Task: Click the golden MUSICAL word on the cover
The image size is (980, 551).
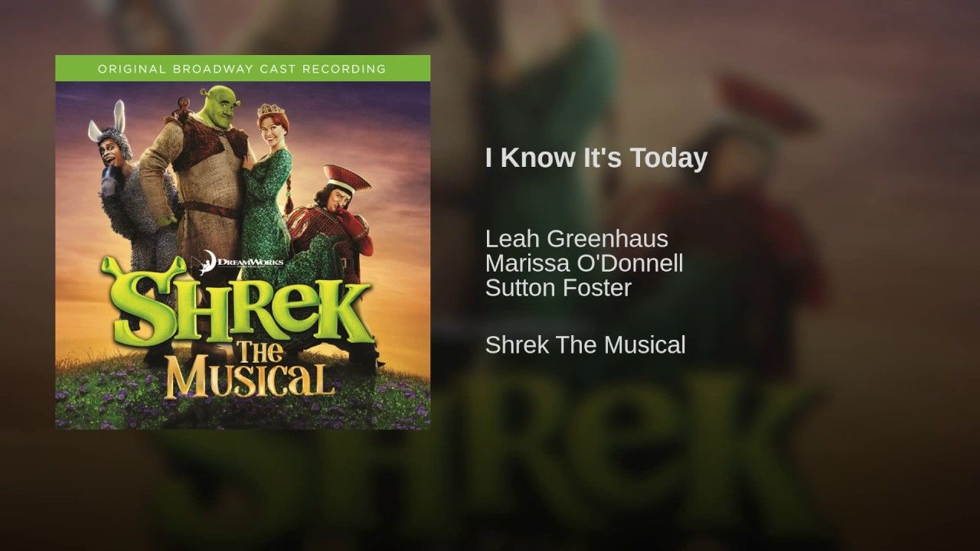Action: click(250, 378)
